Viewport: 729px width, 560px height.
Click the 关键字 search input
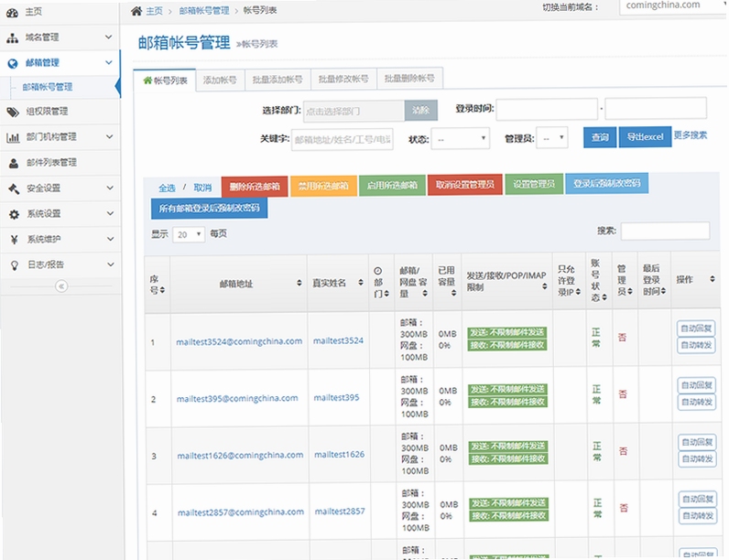coord(343,139)
